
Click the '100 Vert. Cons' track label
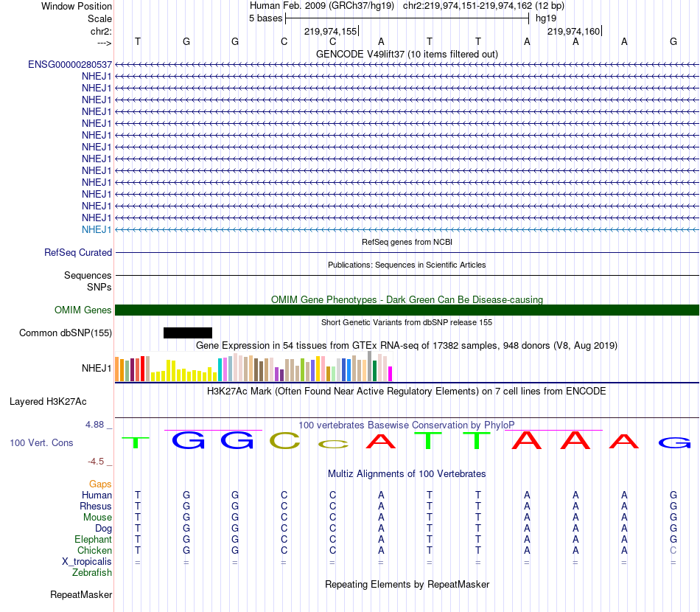coord(41,442)
